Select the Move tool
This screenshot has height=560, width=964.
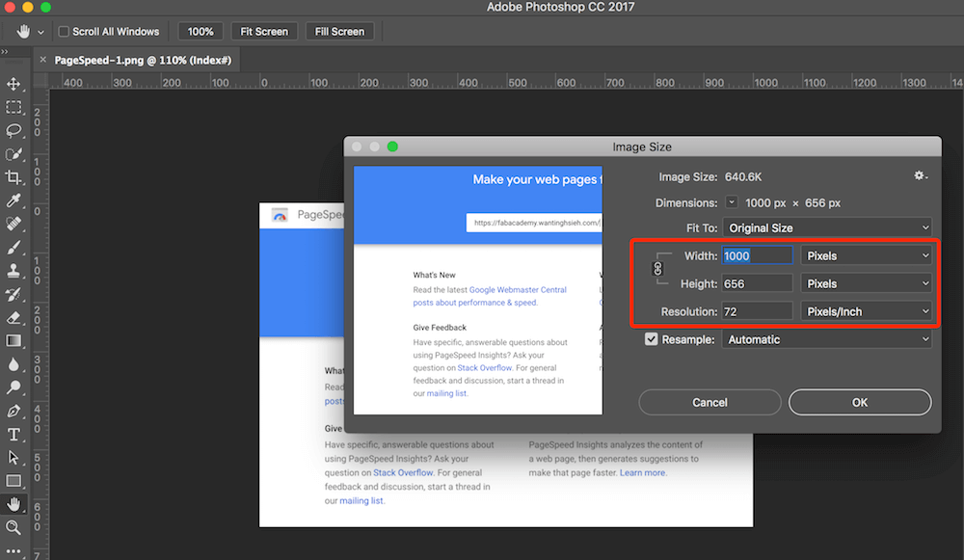tap(13, 84)
